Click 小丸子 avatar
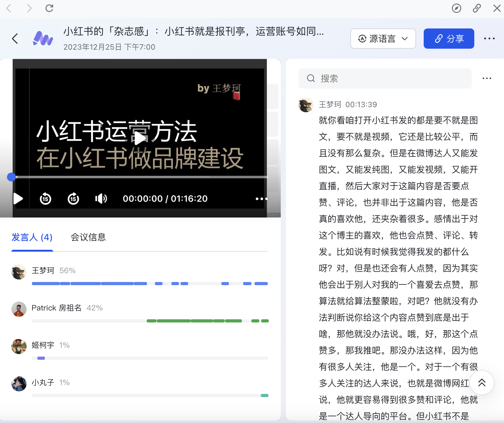 point(19,384)
